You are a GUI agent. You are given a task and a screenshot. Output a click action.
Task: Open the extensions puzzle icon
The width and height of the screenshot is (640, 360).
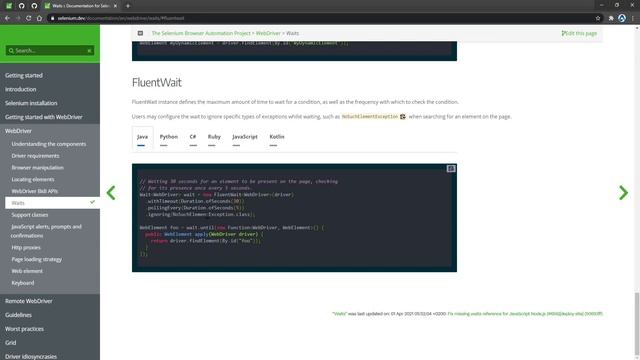611,18
